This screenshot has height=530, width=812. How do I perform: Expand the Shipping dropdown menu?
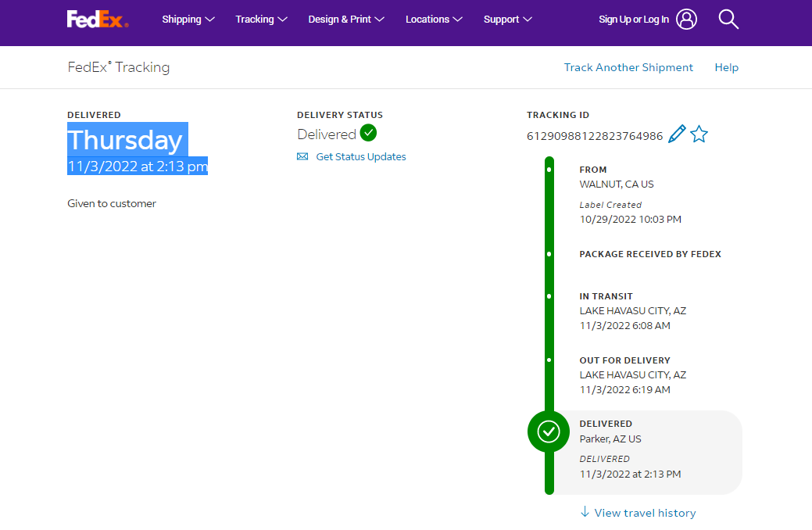click(x=188, y=20)
